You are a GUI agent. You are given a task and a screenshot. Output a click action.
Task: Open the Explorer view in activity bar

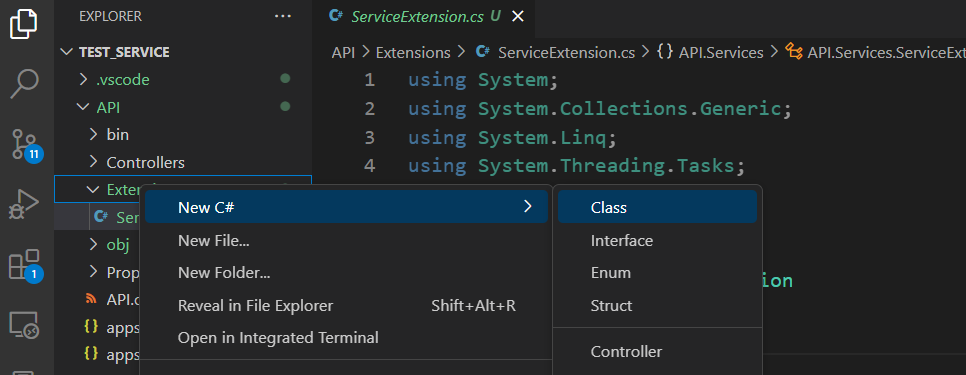click(x=23, y=24)
